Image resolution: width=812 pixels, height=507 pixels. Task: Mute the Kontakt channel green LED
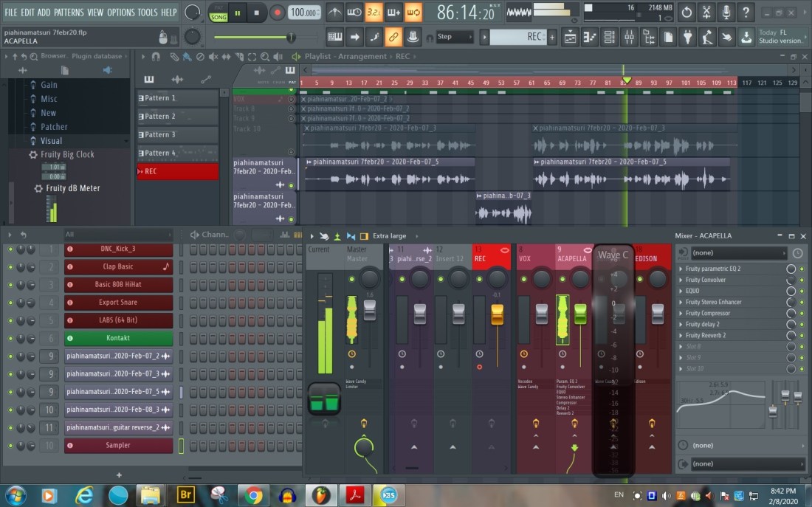(10, 338)
